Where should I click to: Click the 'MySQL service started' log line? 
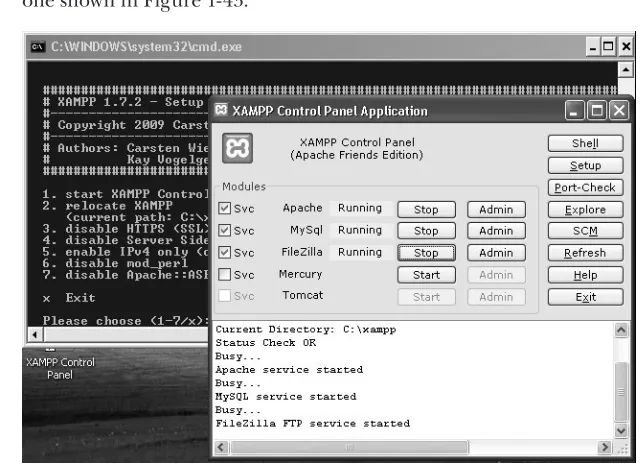[x=286, y=397]
